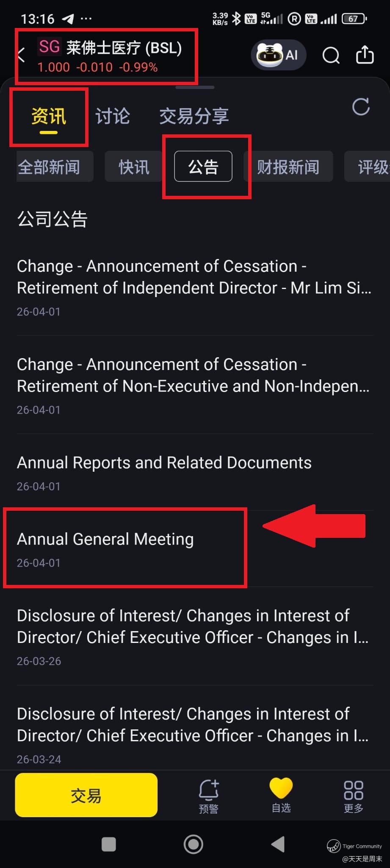Image resolution: width=390 pixels, height=868 pixels.
Task: Tap the Android back navigation triangle
Action: pyautogui.click(x=278, y=844)
